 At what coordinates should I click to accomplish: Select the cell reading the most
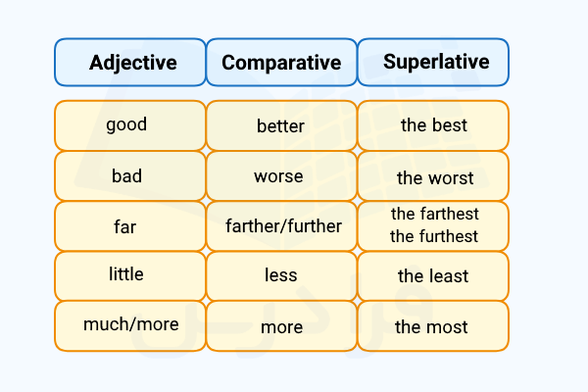[x=433, y=326]
